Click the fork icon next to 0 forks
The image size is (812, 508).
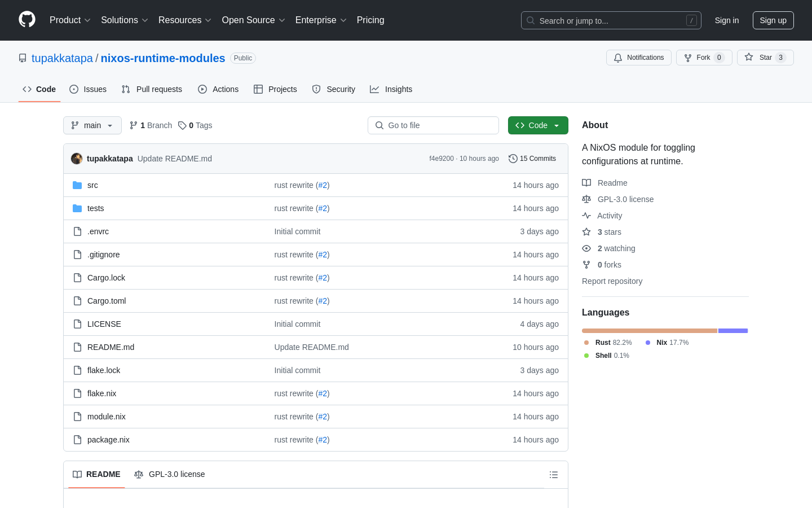point(586,265)
